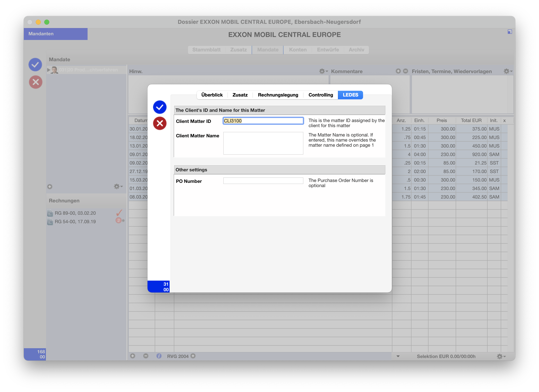Viewport: 539px width, 392px height.
Task: Open Mandate list gear menu
Action: click(x=118, y=187)
